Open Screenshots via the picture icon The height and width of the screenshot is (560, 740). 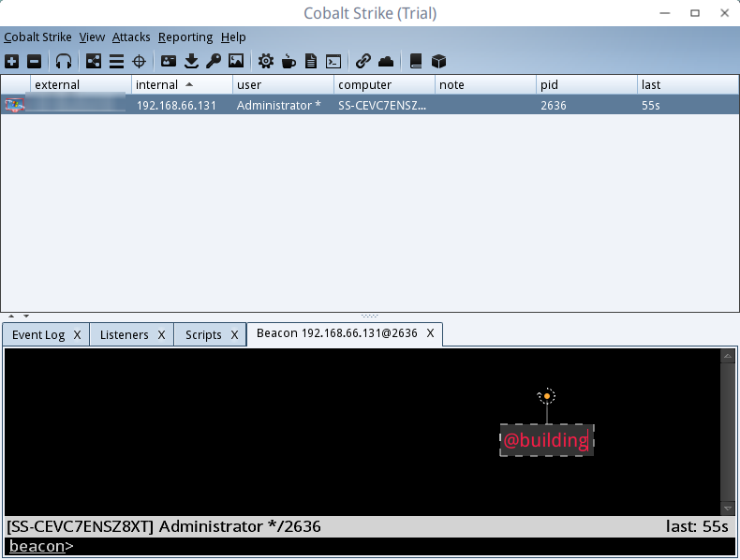[x=236, y=61]
